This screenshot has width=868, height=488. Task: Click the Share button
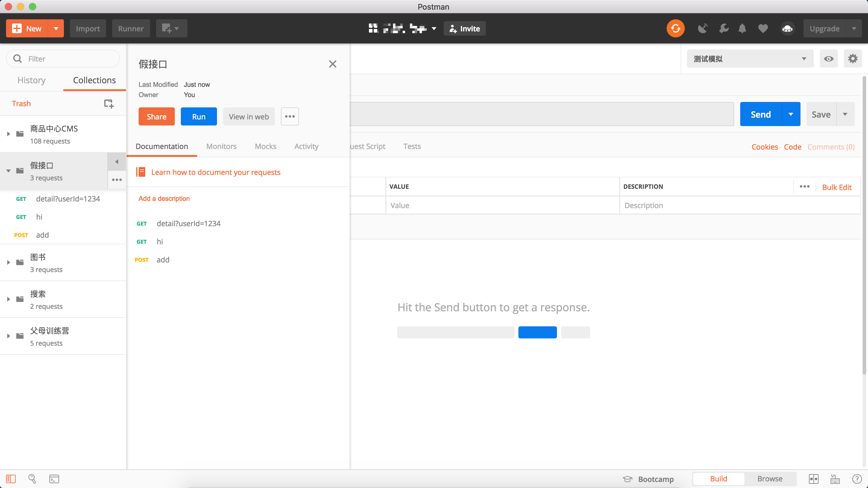[156, 117]
